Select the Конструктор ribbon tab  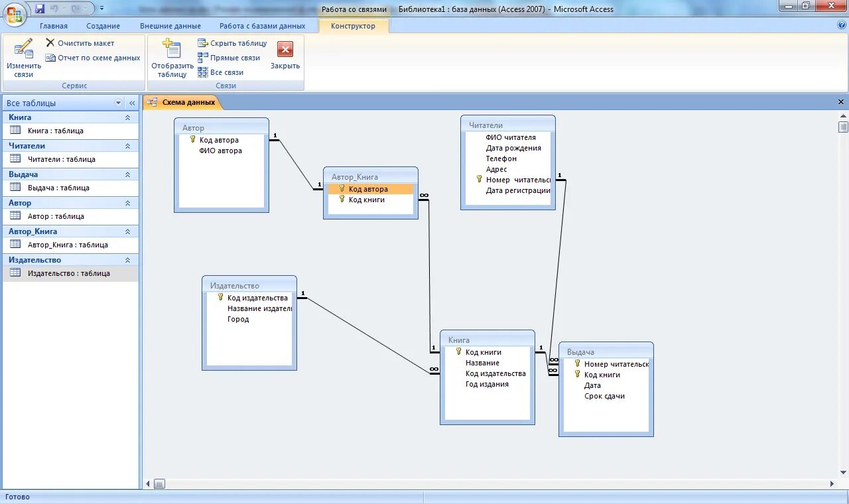point(353,26)
